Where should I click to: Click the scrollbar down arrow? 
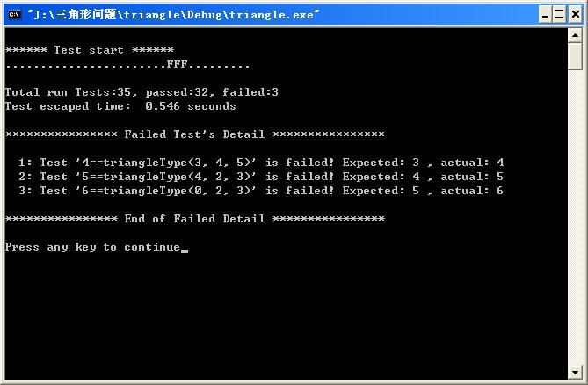pos(575,372)
